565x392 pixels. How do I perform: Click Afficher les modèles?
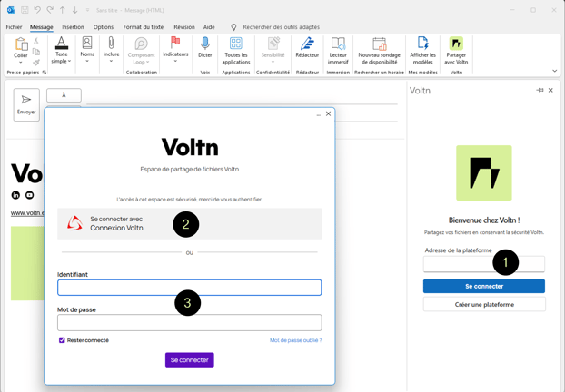pos(422,51)
